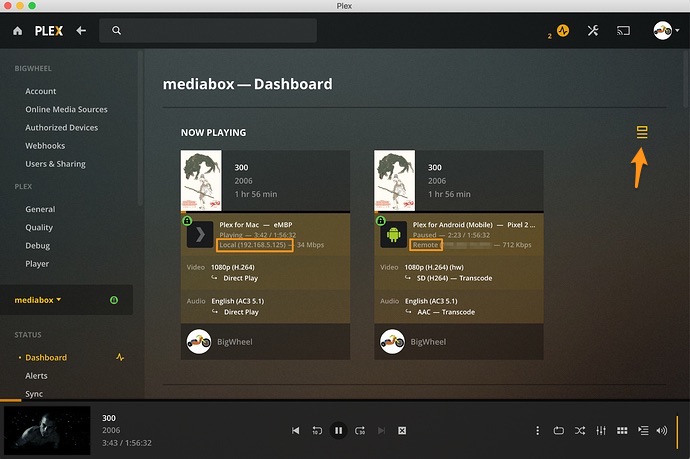Open Sync under Status

coord(34,394)
